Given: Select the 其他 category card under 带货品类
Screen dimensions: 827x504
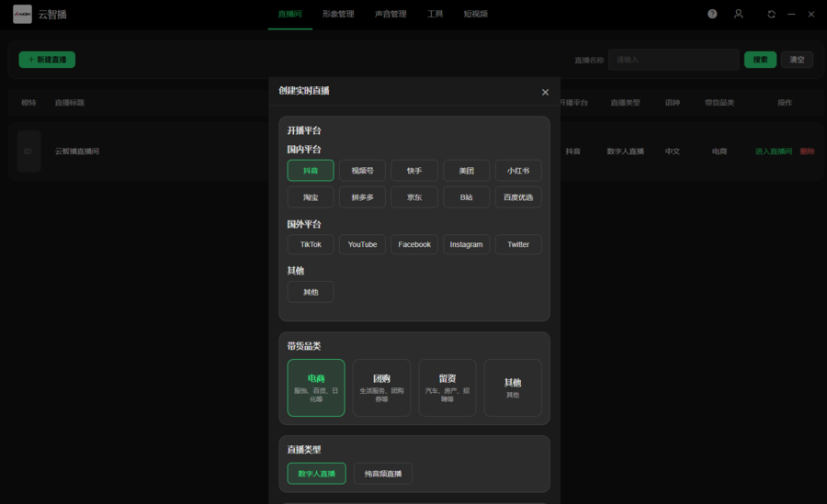Looking at the screenshot, I should click(513, 387).
